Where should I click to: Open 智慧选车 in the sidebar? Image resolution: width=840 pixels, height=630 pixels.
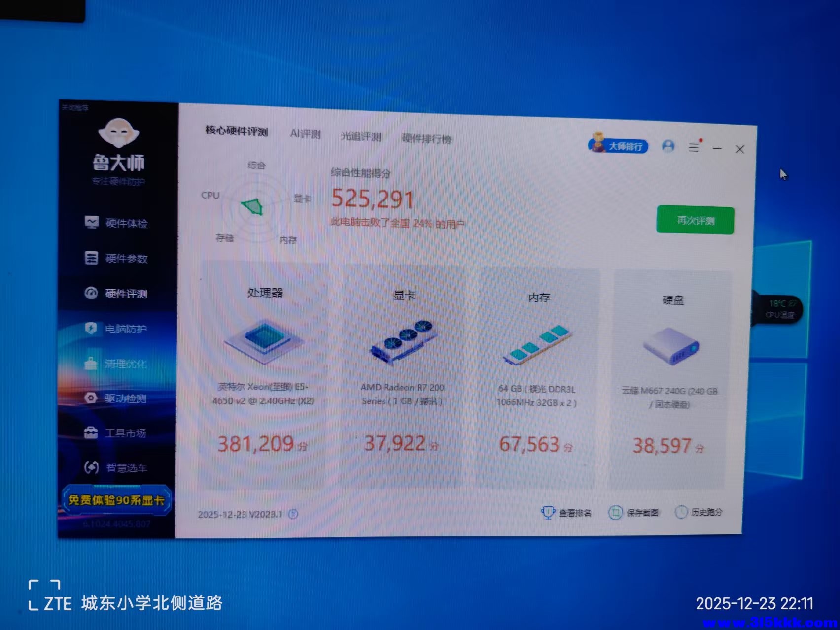tap(116, 467)
